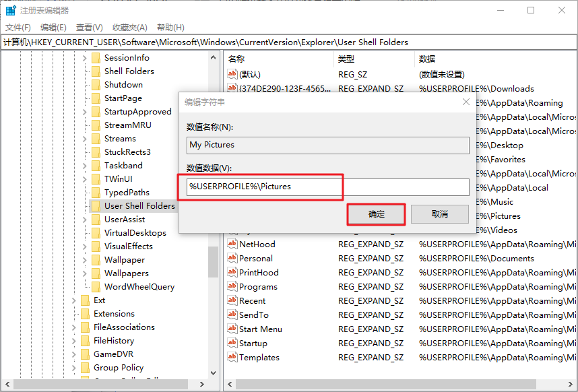Click the Personal registry value icon
578x392 pixels.
[x=232, y=259]
